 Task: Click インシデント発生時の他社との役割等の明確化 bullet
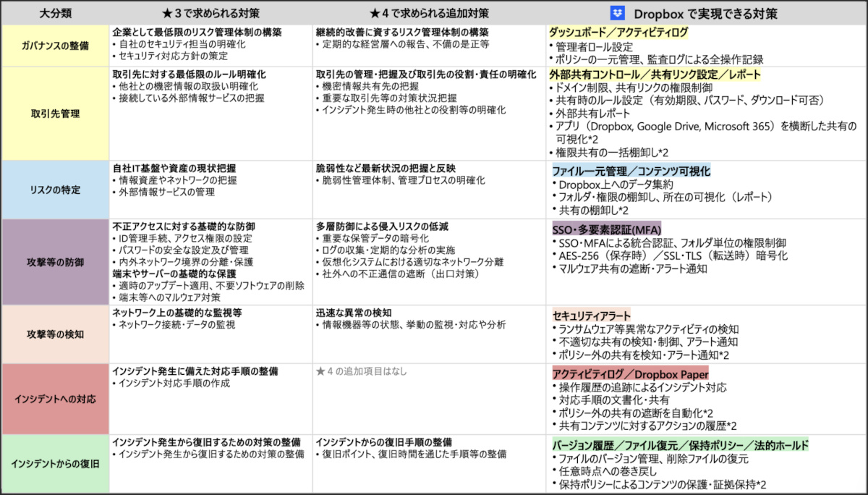tap(411, 110)
